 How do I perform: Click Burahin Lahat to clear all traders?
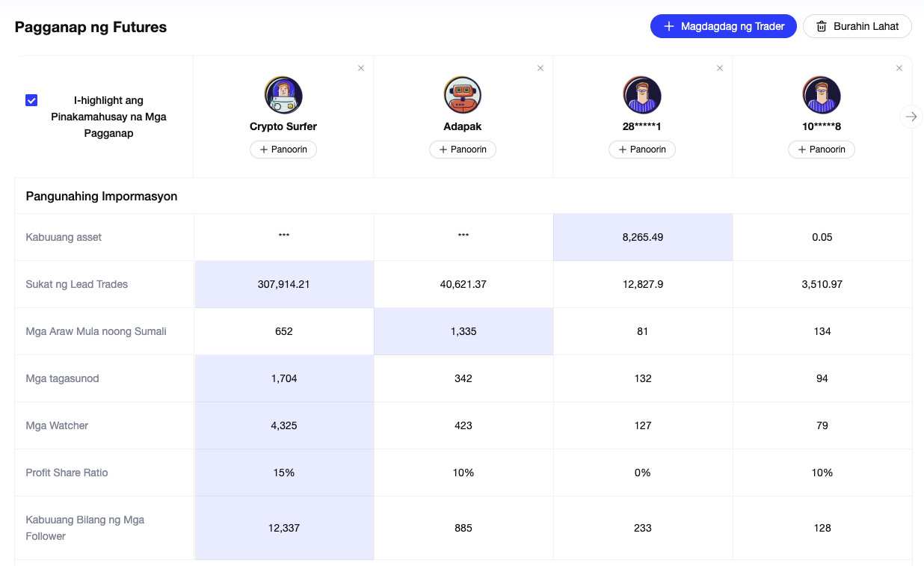tap(857, 26)
